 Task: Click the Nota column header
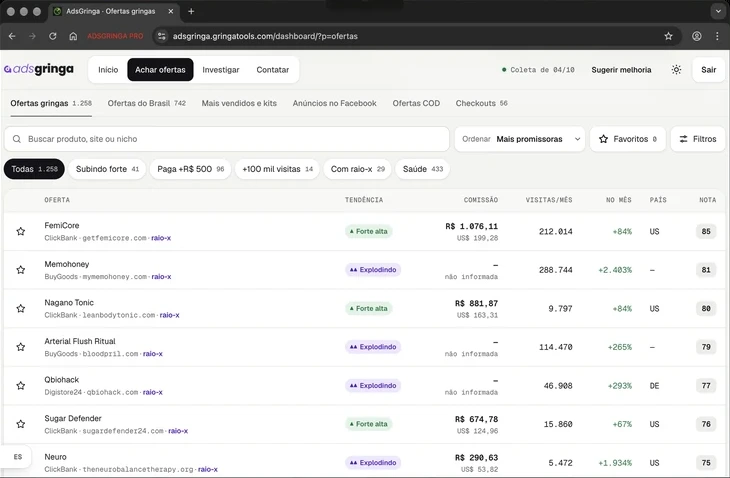(x=707, y=200)
